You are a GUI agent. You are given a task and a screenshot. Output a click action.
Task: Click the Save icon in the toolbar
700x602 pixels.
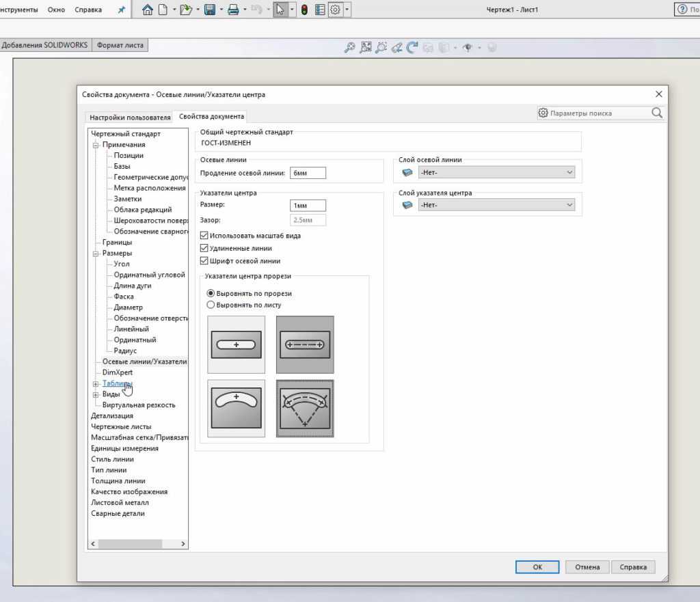tap(210, 10)
